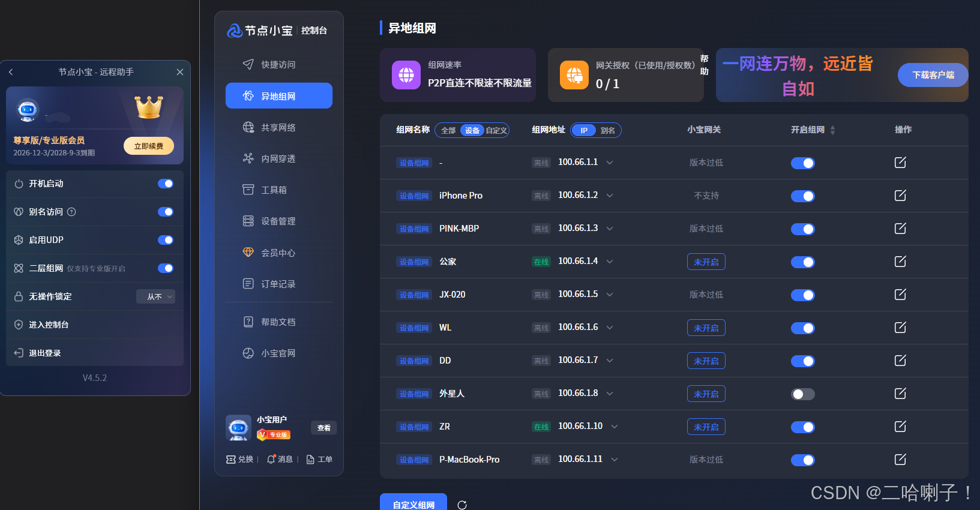980x510 pixels.
Task: Open edit icon for 100.66.1.1 row
Action: [900, 163]
